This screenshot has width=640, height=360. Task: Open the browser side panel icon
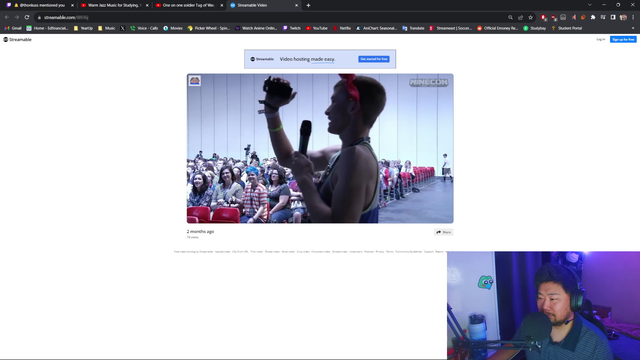click(x=613, y=17)
